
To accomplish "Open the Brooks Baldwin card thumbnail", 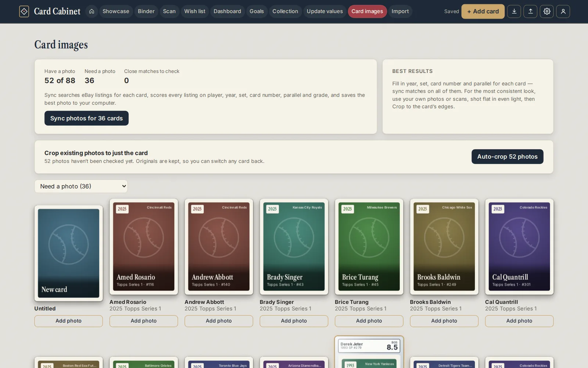I will 444,247.
